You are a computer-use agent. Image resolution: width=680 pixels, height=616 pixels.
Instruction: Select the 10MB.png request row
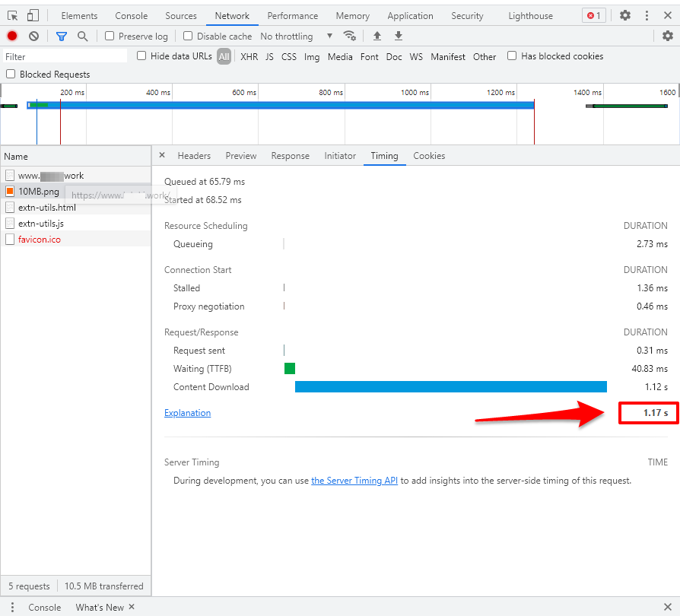point(76,191)
